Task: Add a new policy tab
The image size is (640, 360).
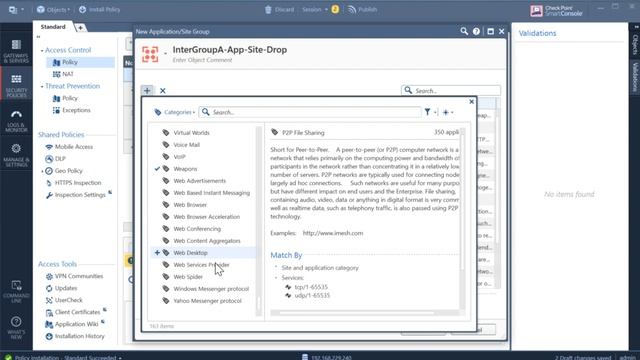Action: 80,27
